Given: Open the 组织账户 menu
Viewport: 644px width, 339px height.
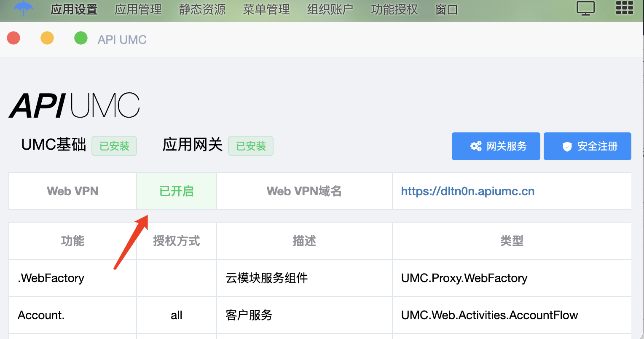Looking at the screenshot, I should (x=330, y=10).
